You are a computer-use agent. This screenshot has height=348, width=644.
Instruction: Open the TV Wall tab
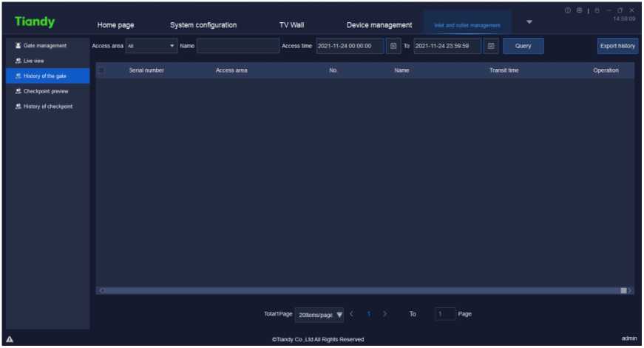tap(291, 25)
